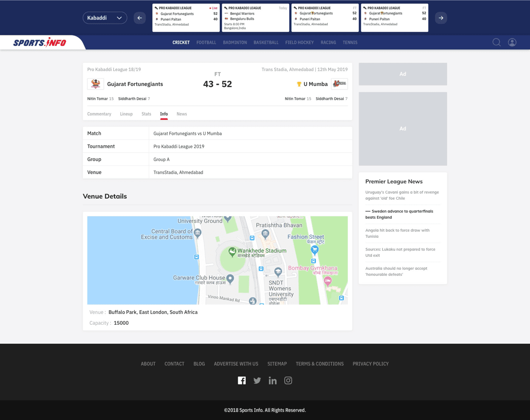Select Football in the navigation menu
The height and width of the screenshot is (420, 530).
[x=206, y=43]
